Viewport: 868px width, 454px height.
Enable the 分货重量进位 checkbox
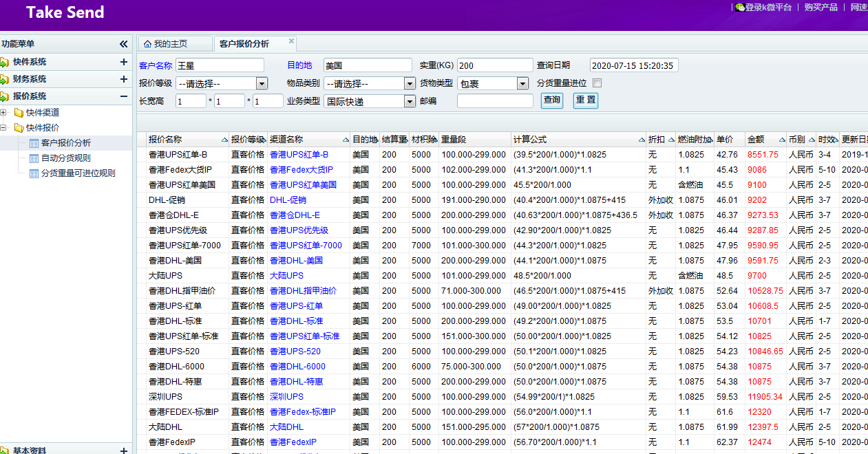point(597,83)
